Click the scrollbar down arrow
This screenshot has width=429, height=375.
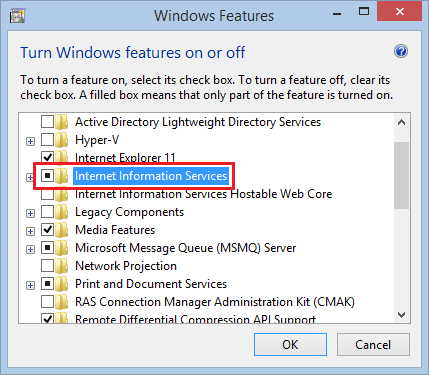pos(402,314)
